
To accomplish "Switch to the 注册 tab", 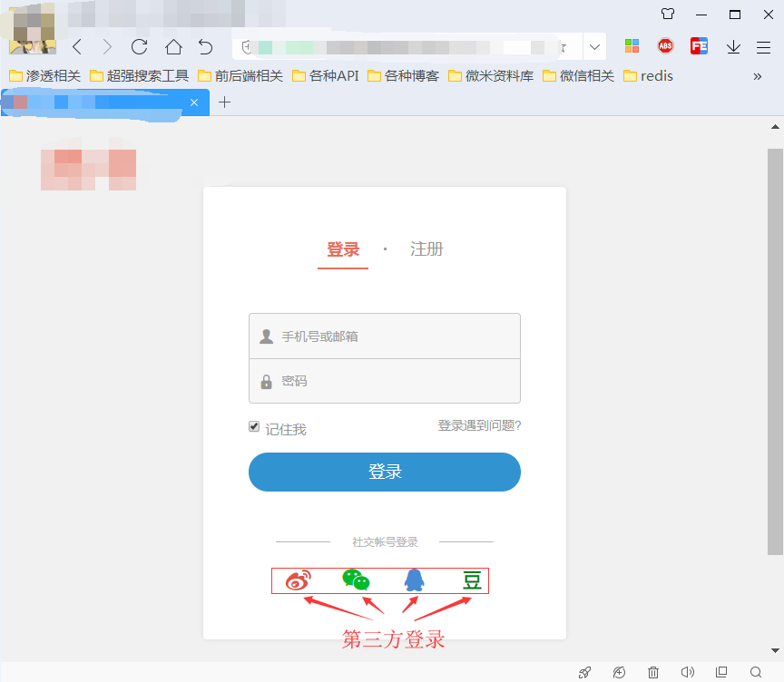I will [426, 248].
